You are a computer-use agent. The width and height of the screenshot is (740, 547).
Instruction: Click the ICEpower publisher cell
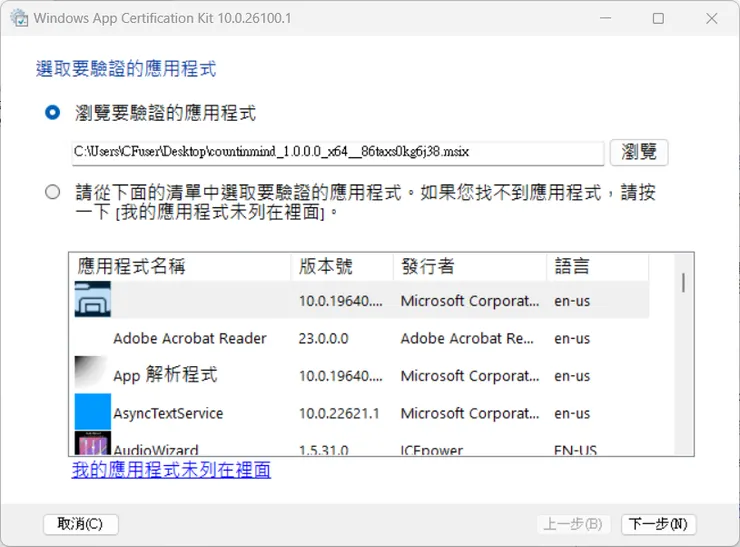pyautogui.click(x=431, y=450)
